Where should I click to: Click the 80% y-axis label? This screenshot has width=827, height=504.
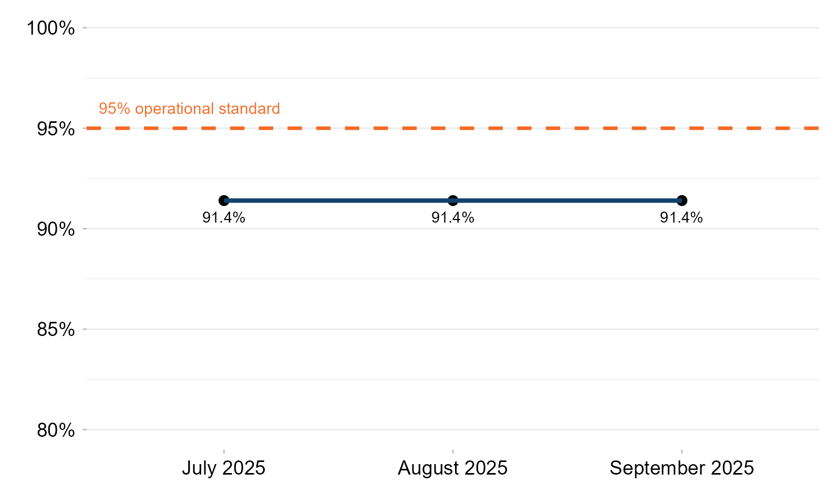(56, 430)
